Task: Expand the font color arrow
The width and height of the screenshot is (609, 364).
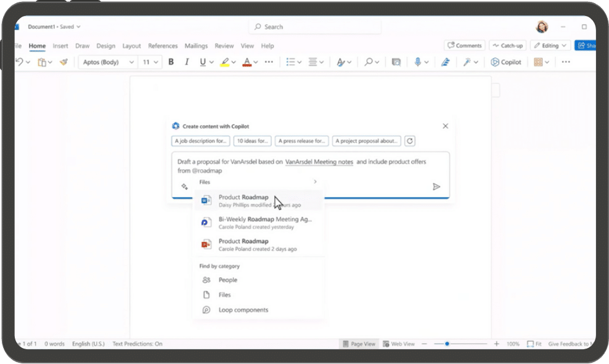Action: (x=256, y=62)
